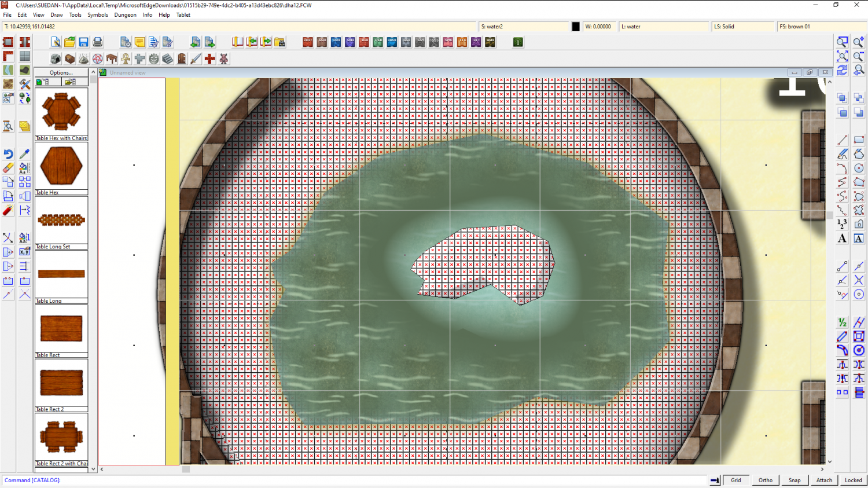Open the stairs symbol catalog

pos(168,58)
